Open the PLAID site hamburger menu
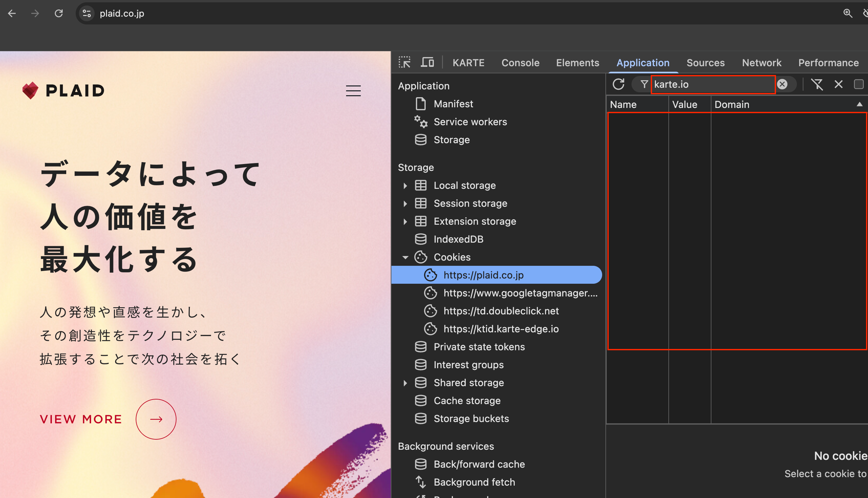The width and height of the screenshot is (868, 498). click(353, 91)
